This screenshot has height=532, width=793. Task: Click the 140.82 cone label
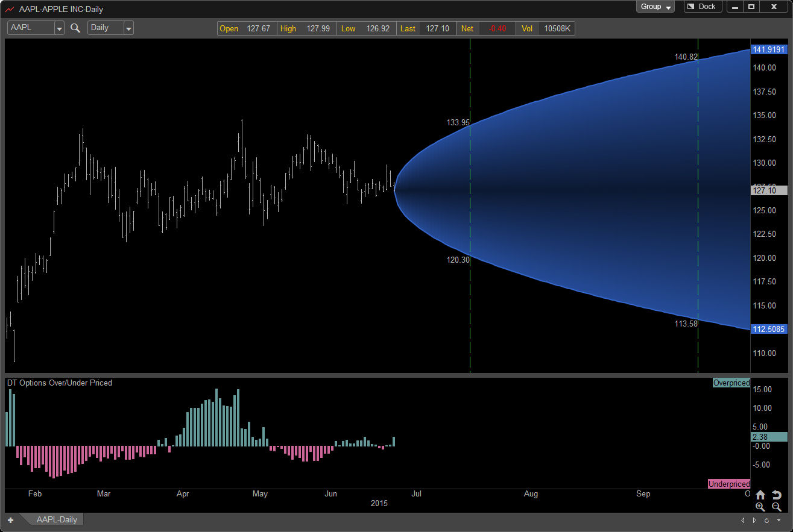point(686,57)
